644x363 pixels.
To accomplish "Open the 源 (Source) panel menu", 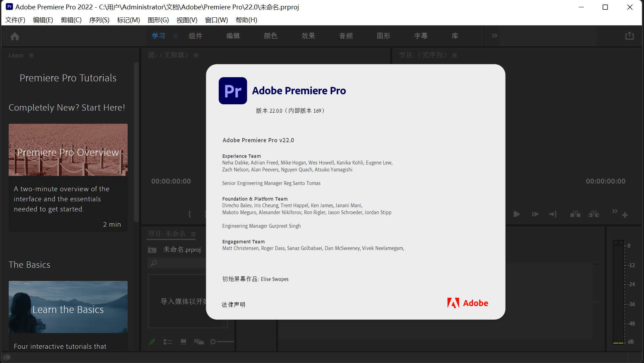I will pyautogui.click(x=196, y=55).
